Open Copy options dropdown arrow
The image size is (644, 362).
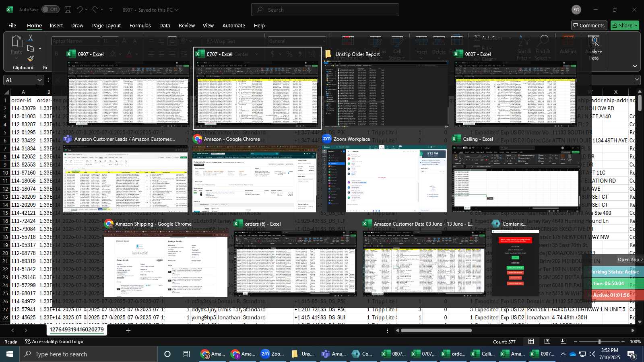click(40, 48)
